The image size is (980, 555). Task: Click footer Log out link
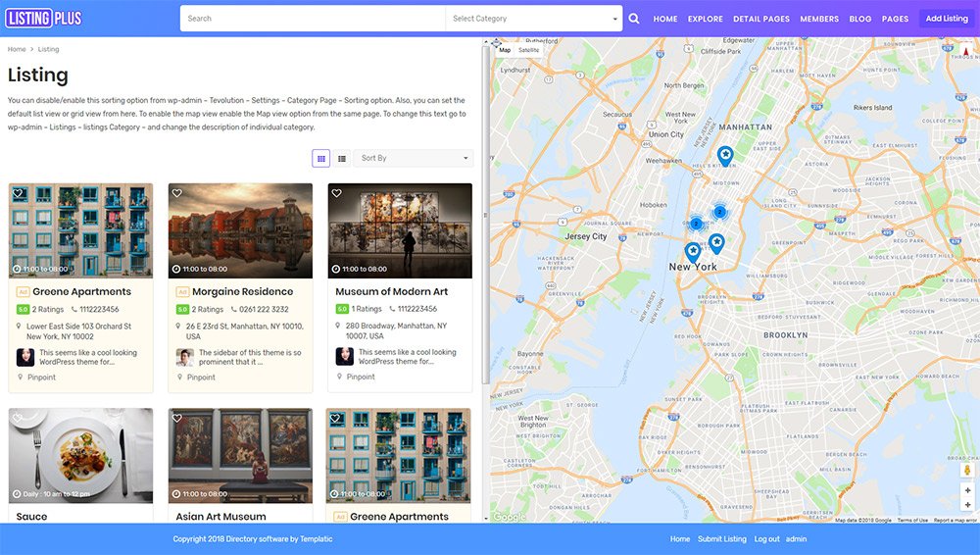pos(767,538)
